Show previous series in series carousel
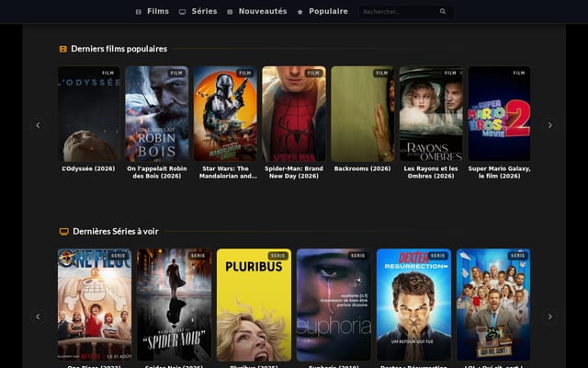 (x=38, y=316)
